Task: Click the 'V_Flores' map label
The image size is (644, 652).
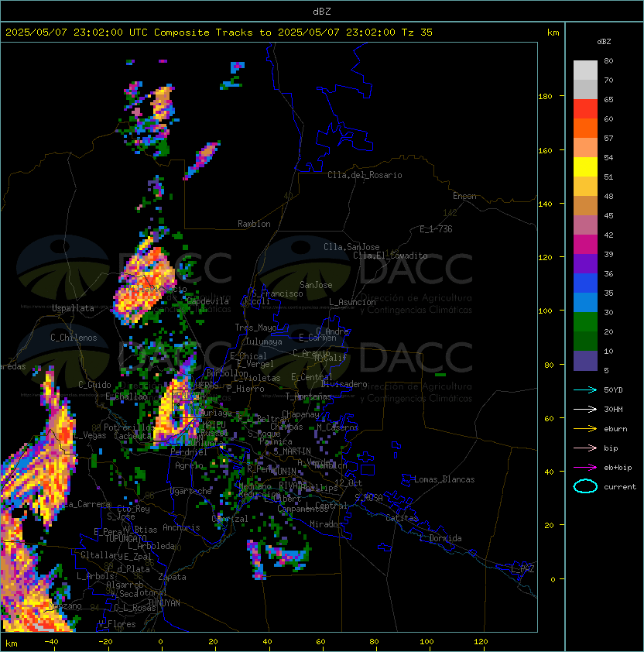Action: pos(117,624)
